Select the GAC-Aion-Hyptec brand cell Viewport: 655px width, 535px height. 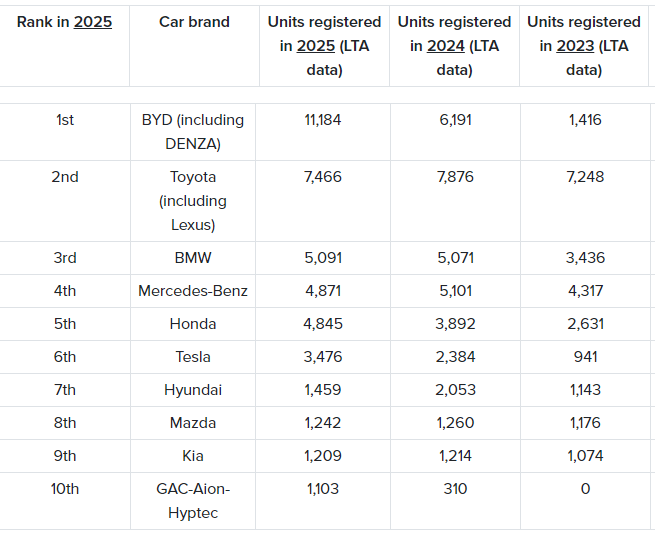click(193, 500)
